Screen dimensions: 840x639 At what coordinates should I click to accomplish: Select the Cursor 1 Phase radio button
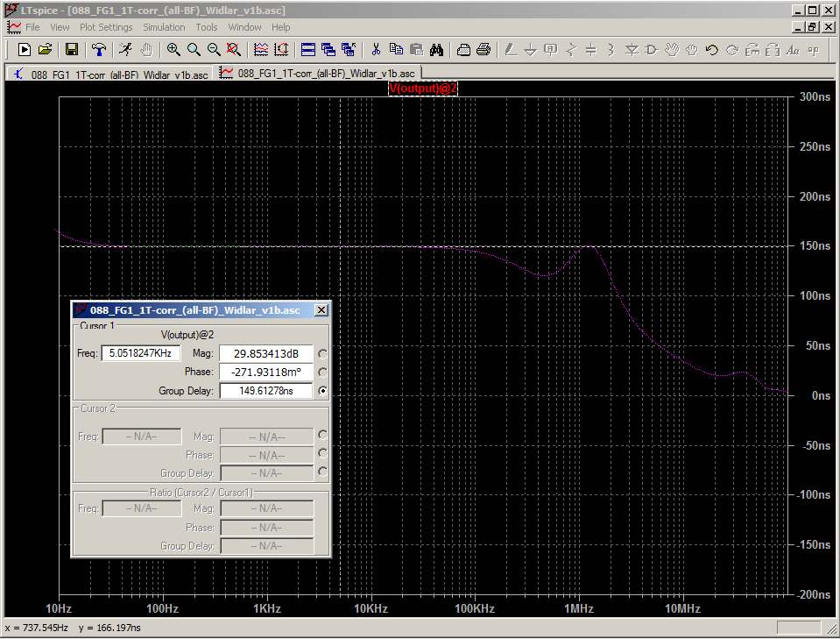click(323, 373)
